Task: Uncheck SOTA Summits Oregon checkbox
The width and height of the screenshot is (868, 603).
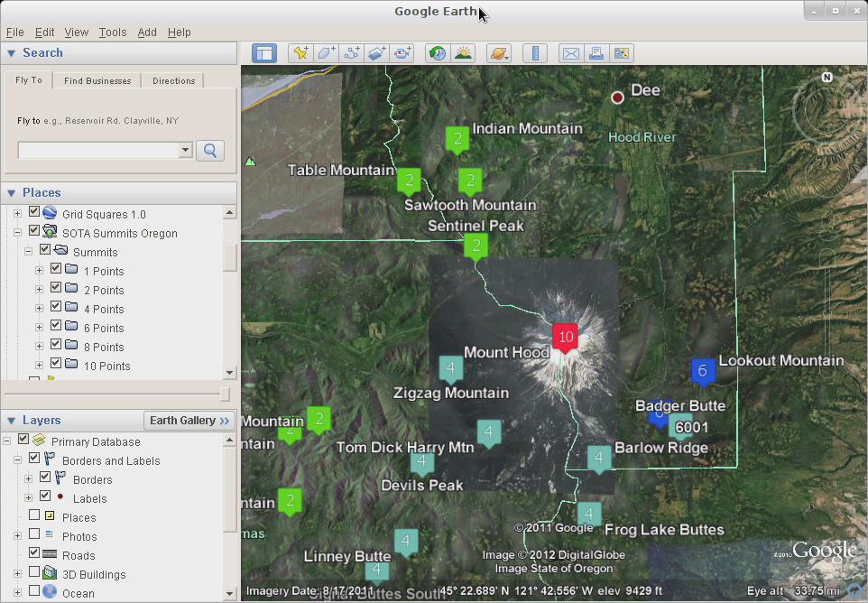Action: (x=34, y=230)
